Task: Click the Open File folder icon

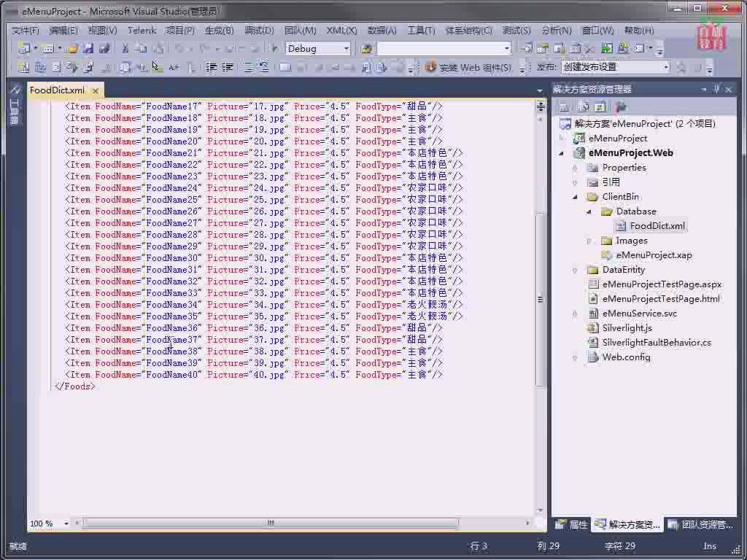Action: 72,49
